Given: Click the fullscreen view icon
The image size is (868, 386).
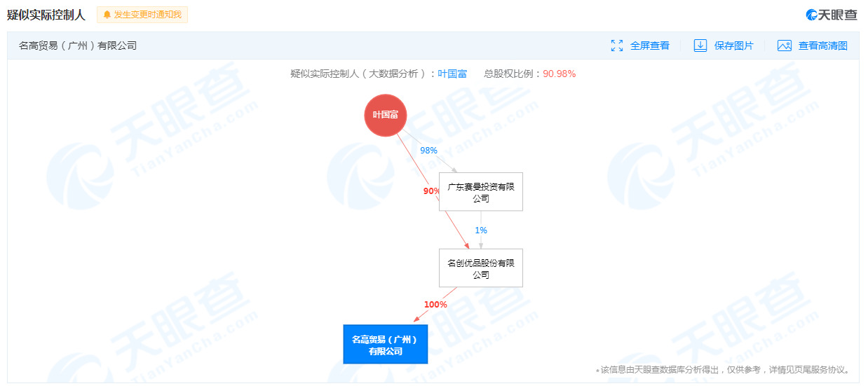Looking at the screenshot, I should 617,46.
